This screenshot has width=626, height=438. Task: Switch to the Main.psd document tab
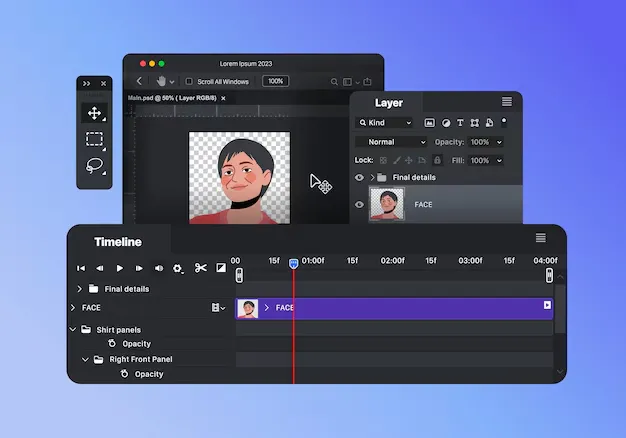point(170,98)
